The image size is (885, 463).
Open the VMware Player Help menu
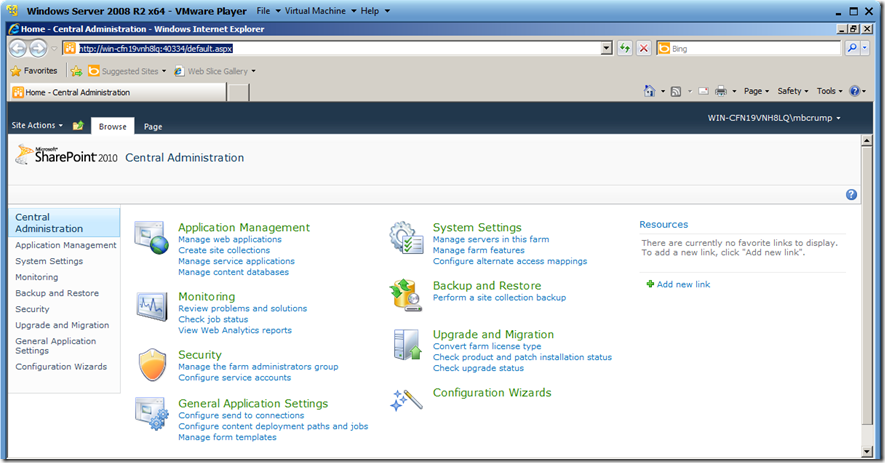point(375,11)
